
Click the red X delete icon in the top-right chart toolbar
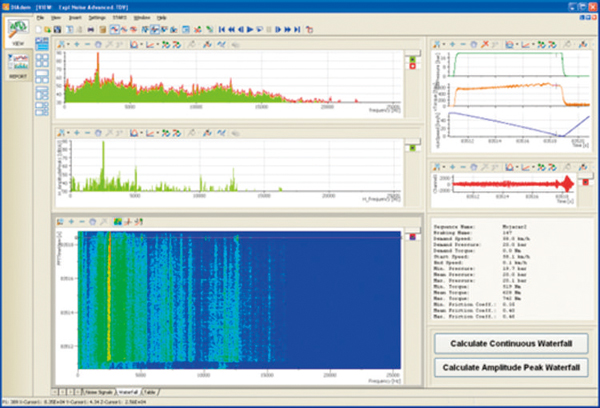pyautogui.click(x=487, y=44)
